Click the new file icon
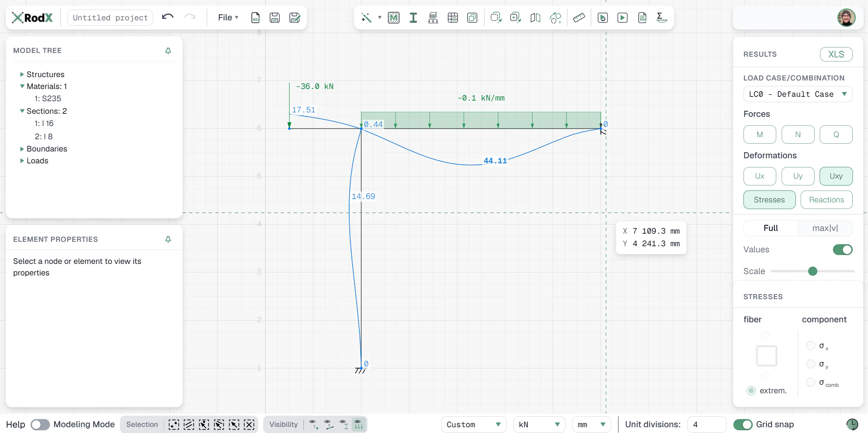The image size is (868, 433). pos(255,18)
